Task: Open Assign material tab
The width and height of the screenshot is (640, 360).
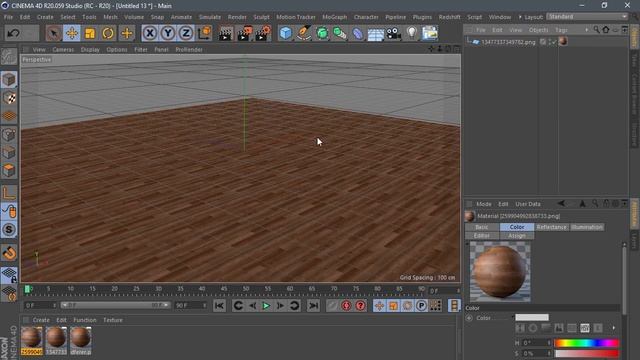Action: tap(517, 236)
